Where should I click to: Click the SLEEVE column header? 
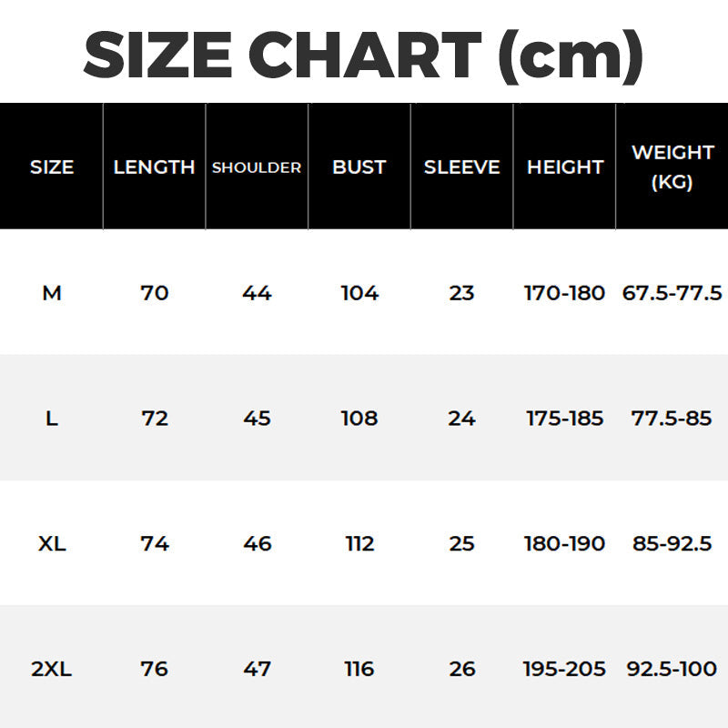[x=461, y=167]
